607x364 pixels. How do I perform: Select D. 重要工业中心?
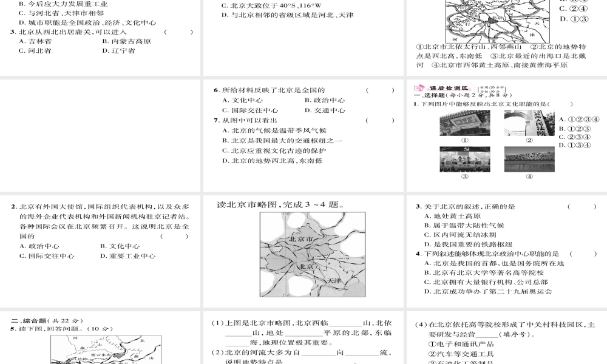[x=127, y=256]
